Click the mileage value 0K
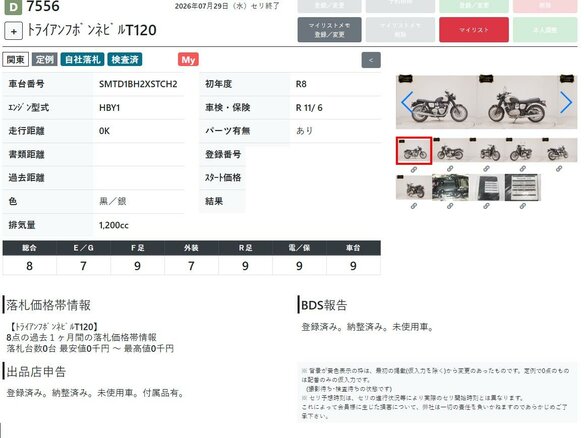Image resolution: width=584 pixels, height=438 pixels. (x=104, y=131)
